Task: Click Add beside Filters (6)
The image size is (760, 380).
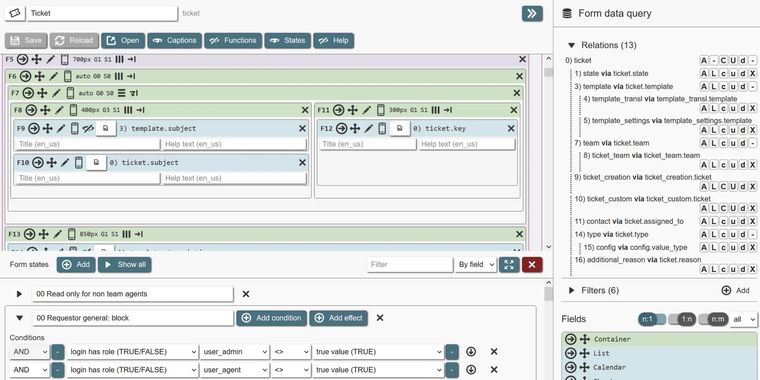Action: click(735, 290)
